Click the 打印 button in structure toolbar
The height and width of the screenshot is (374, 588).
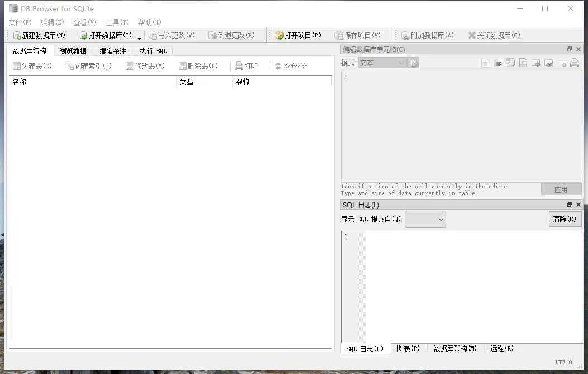[x=246, y=66]
